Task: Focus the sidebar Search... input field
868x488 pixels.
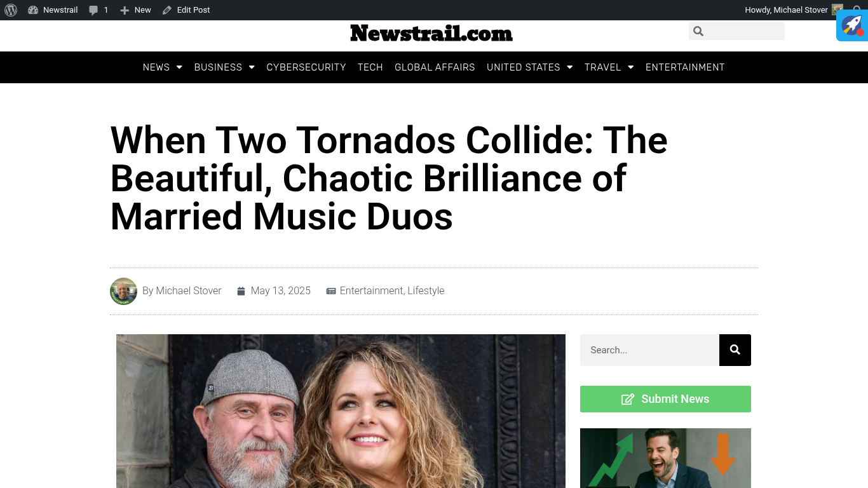Action: coord(649,350)
